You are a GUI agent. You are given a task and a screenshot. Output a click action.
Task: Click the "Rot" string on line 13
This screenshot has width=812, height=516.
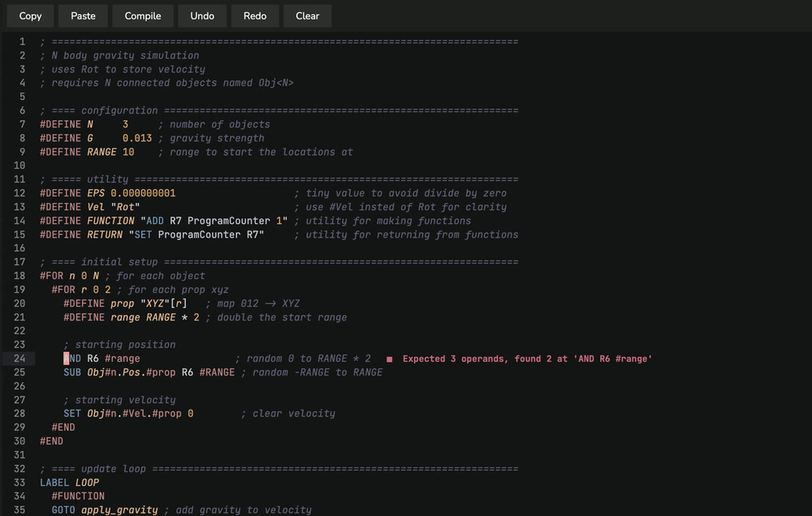[125, 207]
